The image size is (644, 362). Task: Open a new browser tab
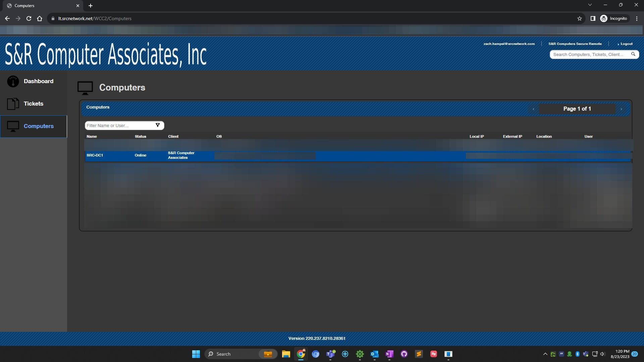click(91, 6)
